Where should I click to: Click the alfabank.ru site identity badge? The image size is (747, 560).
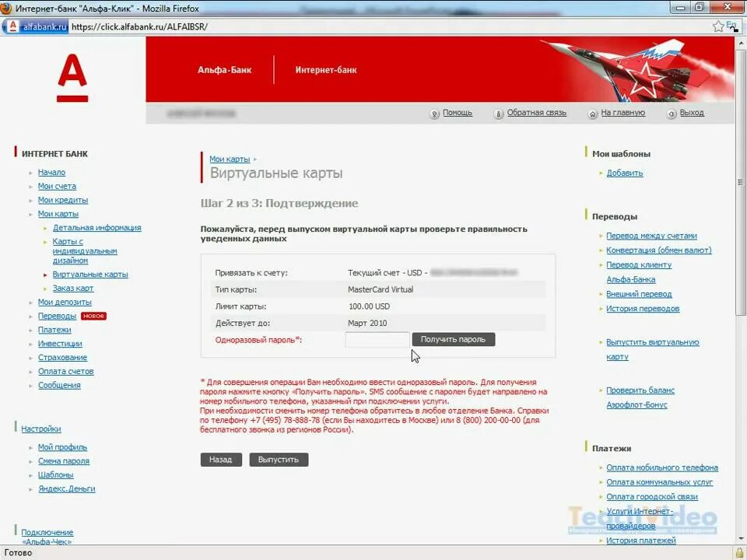pyautogui.click(x=37, y=26)
